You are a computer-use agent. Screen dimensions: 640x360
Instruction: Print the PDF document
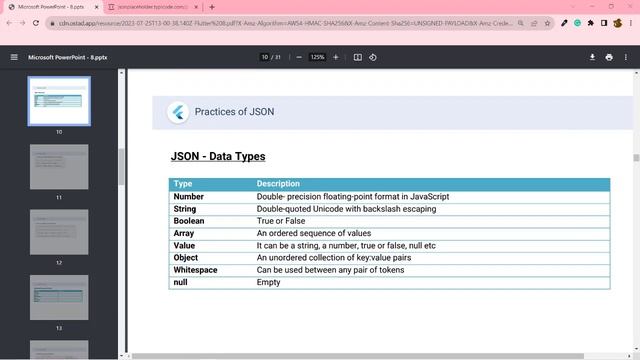609,57
